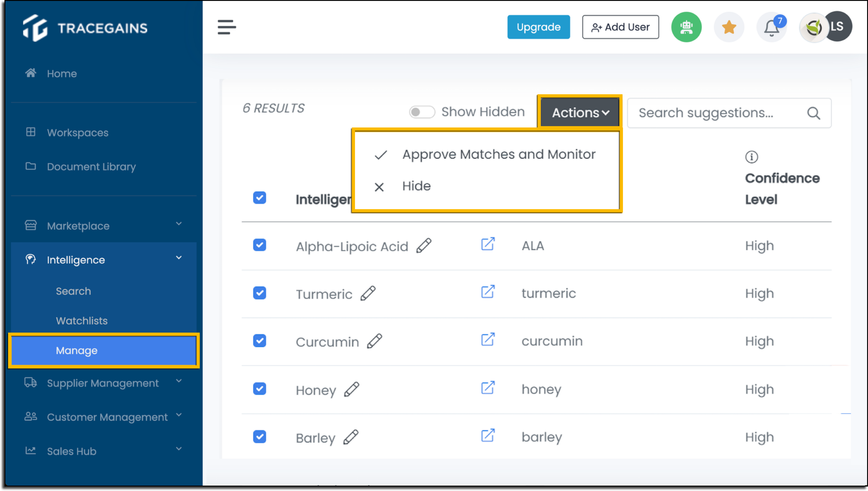The image size is (868, 491).
Task: Click the orange star favorites icon
Action: pos(729,27)
